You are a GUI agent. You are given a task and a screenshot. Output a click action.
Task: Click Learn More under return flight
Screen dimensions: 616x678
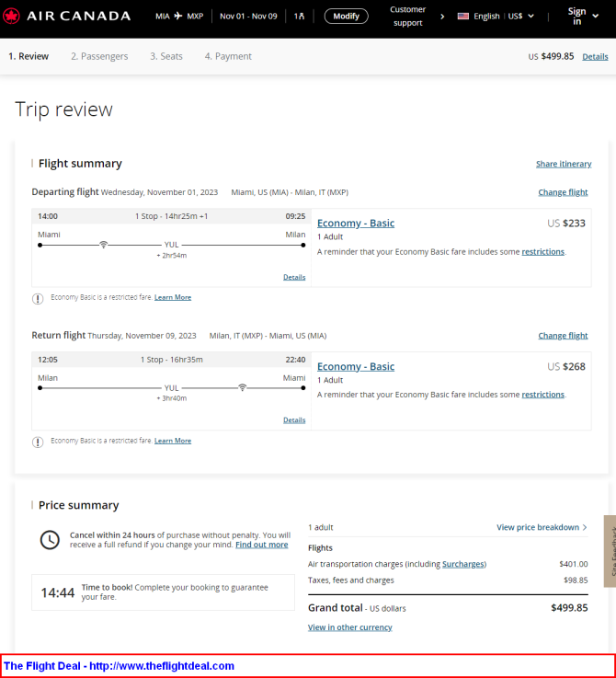[173, 441]
